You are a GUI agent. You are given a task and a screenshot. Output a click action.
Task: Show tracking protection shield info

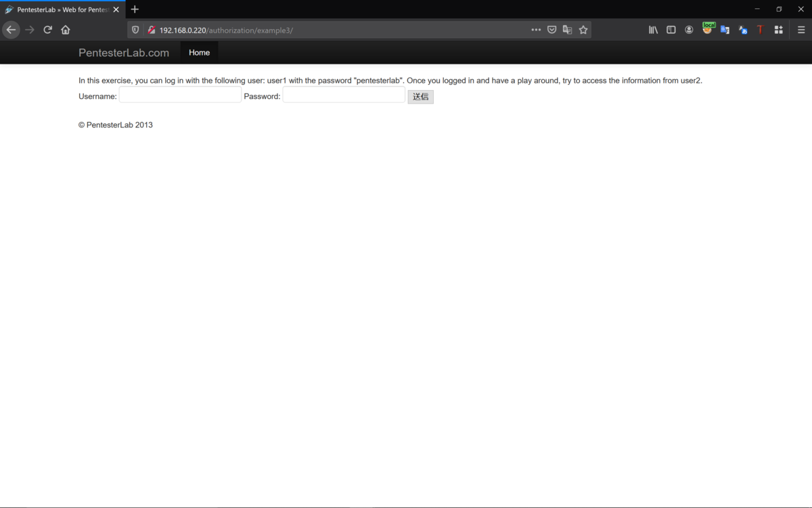point(135,30)
